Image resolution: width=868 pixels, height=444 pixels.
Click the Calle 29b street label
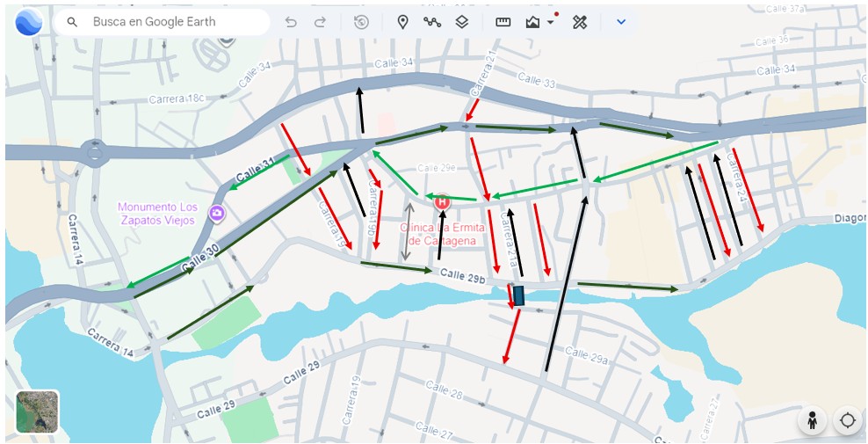[x=463, y=275]
